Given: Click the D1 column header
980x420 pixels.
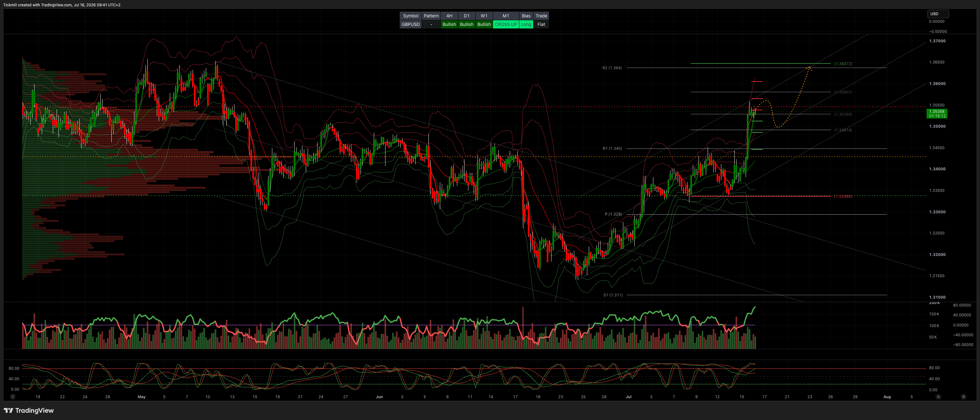Looking at the screenshot, I should [467, 15].
